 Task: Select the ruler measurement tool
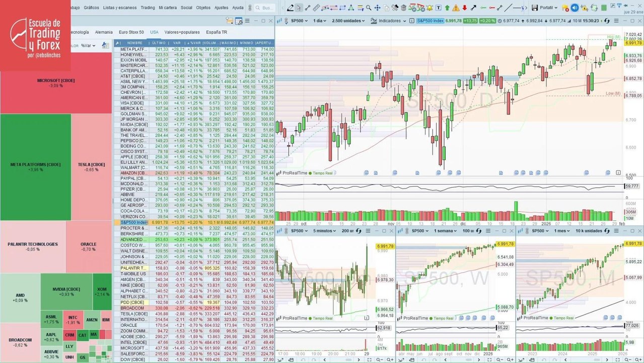tap(316, 8)
